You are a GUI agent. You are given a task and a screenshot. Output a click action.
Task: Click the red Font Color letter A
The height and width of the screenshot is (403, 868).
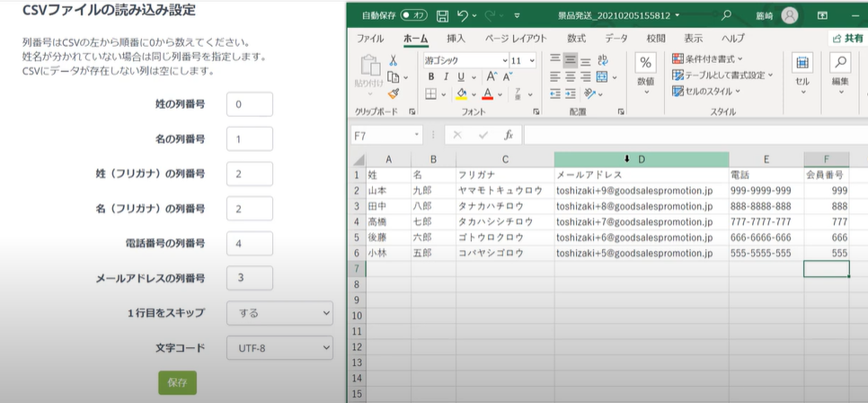tap(487, 94)
